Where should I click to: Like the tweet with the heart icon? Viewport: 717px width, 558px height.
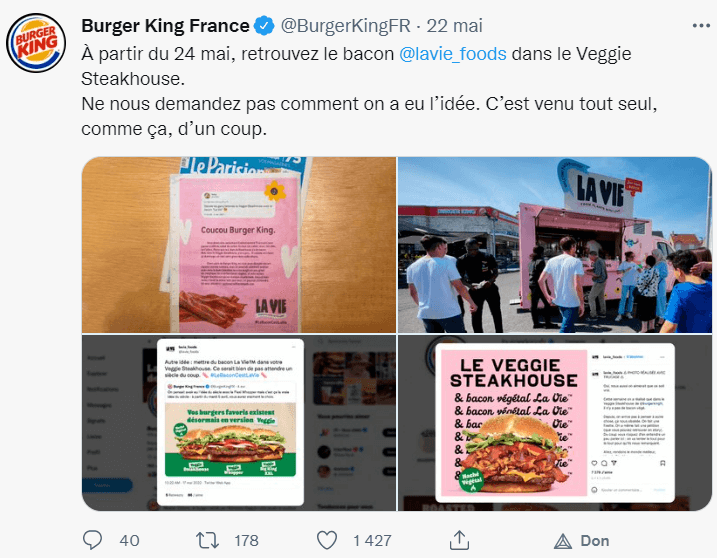[x=327, y=541]
